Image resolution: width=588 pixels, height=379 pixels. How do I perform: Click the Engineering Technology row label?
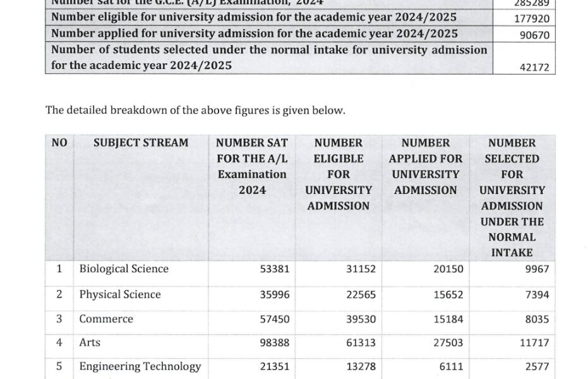point(140,366)
